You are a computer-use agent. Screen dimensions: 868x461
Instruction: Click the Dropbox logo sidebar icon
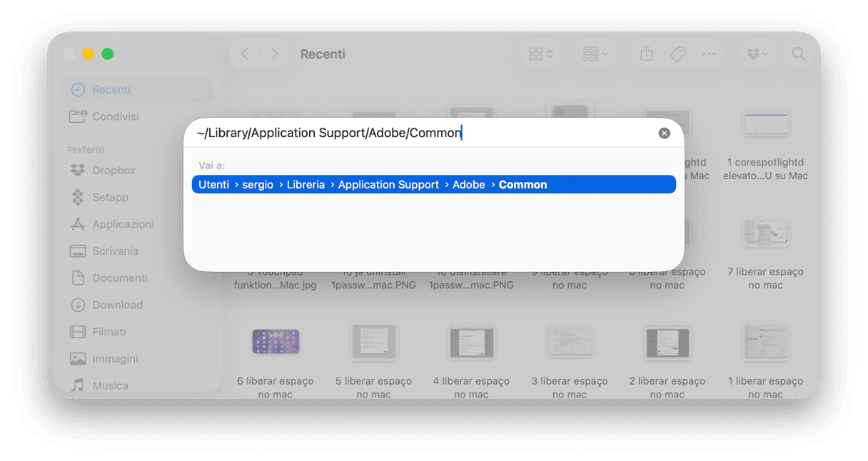(x=78, y=171)
